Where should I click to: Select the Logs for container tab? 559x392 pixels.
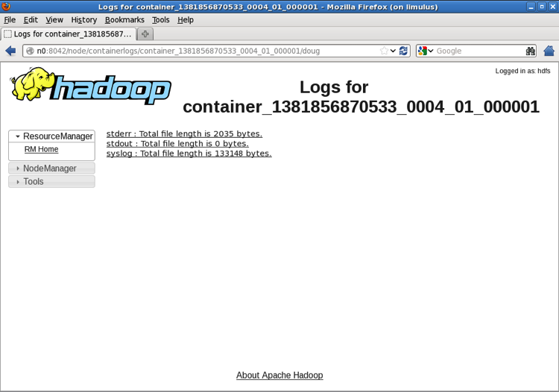(x=69, y=34)
